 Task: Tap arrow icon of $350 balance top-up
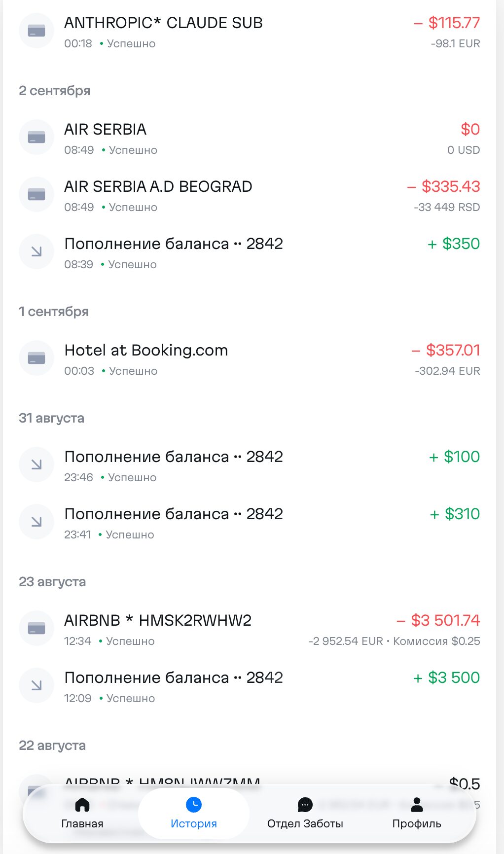tap(36, 251)
